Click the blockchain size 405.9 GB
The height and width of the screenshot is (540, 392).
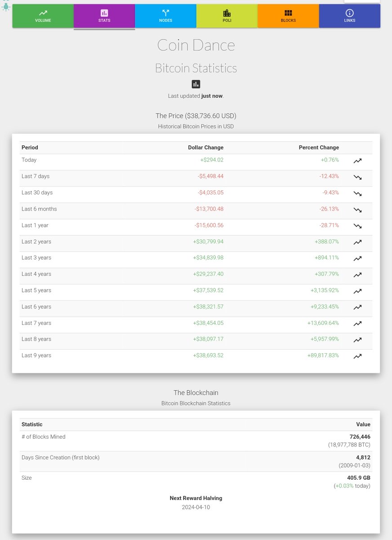pyautogui.click(x=359, y=478)
